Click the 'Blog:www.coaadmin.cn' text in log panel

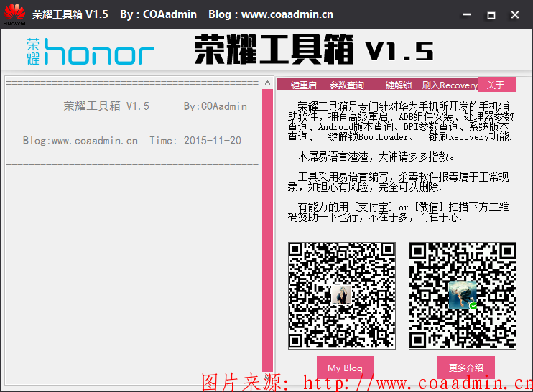80,141
